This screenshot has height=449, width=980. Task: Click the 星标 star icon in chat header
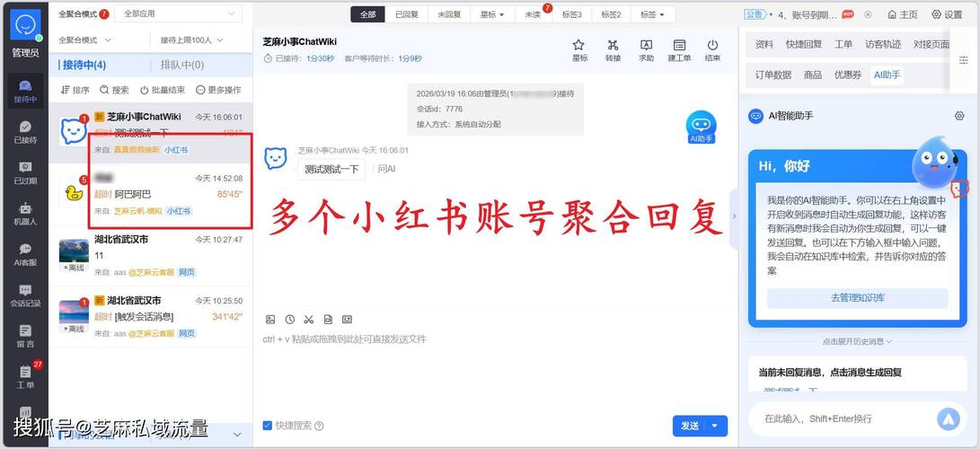point(579,46)
